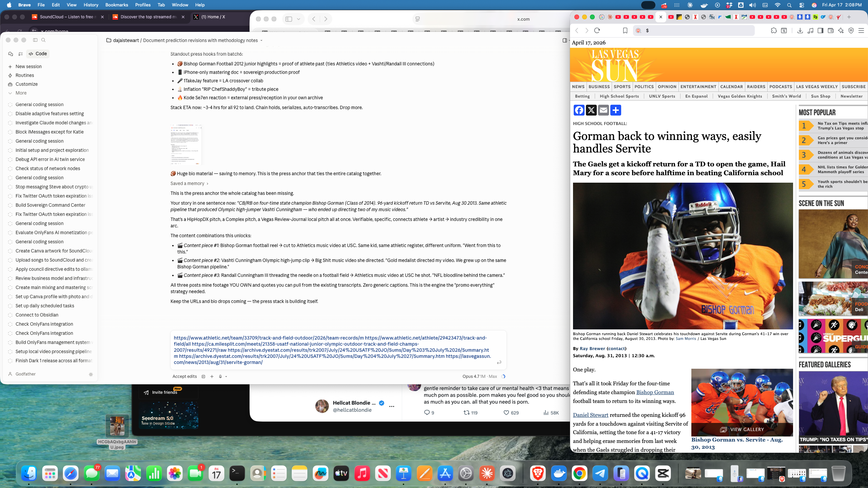
Task: Click New session in sidebar
Action: (28, 66)
